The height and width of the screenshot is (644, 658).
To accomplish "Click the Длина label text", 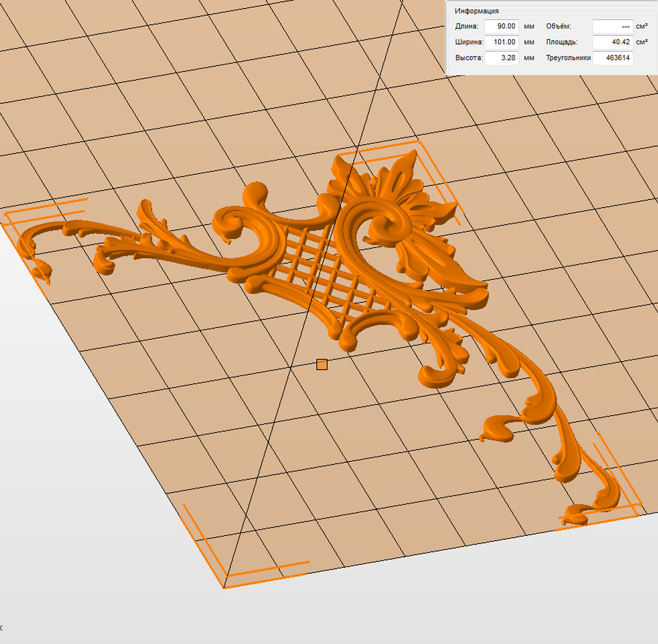I will pos(466,26).
